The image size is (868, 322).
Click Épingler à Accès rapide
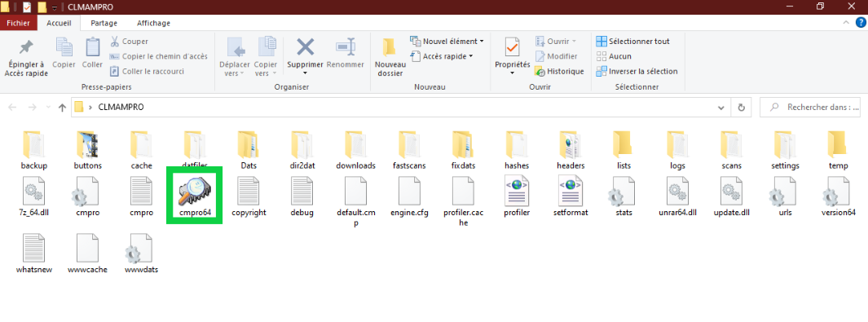click(x=26, y=58)
